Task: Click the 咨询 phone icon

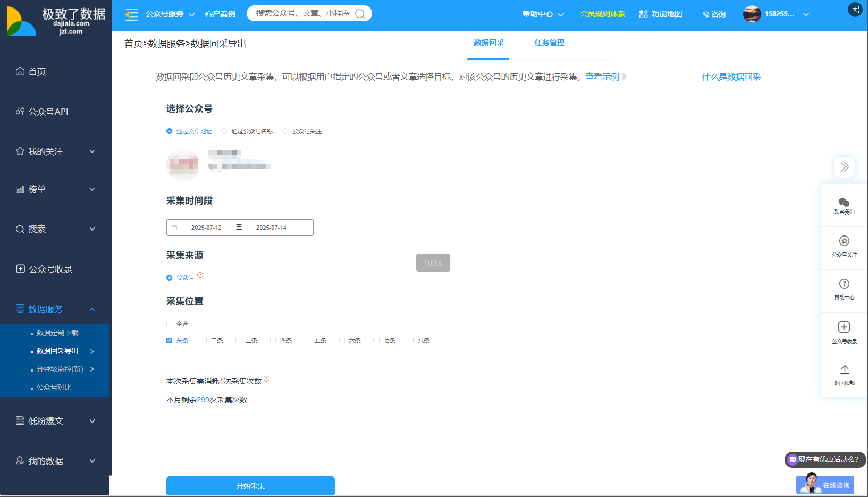Action: pos(706,14)
